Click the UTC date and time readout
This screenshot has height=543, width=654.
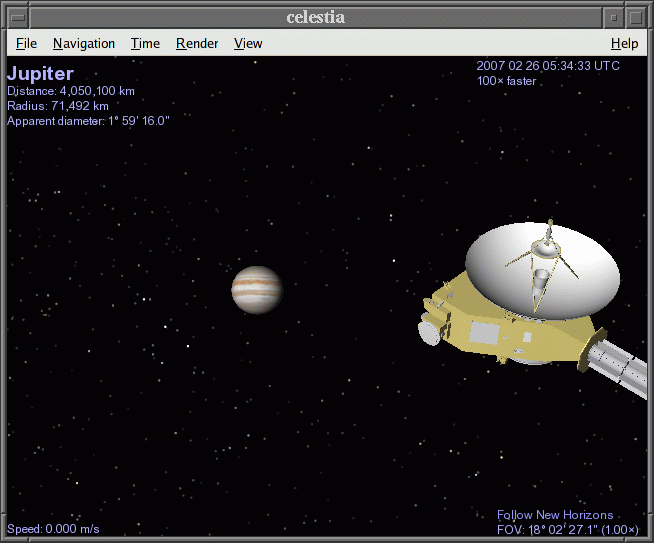click(548, 66)
